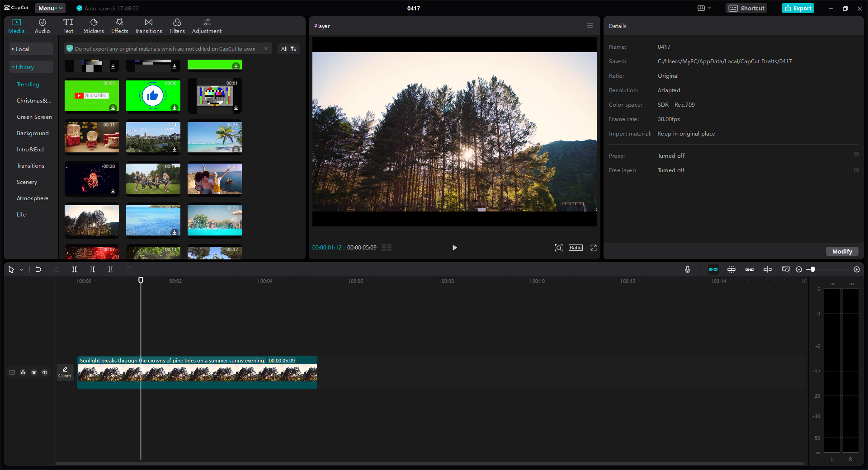Open the Menu dropdown in the title bar
This screenshot has width=868, height=470.
click(x=50, y=8)
